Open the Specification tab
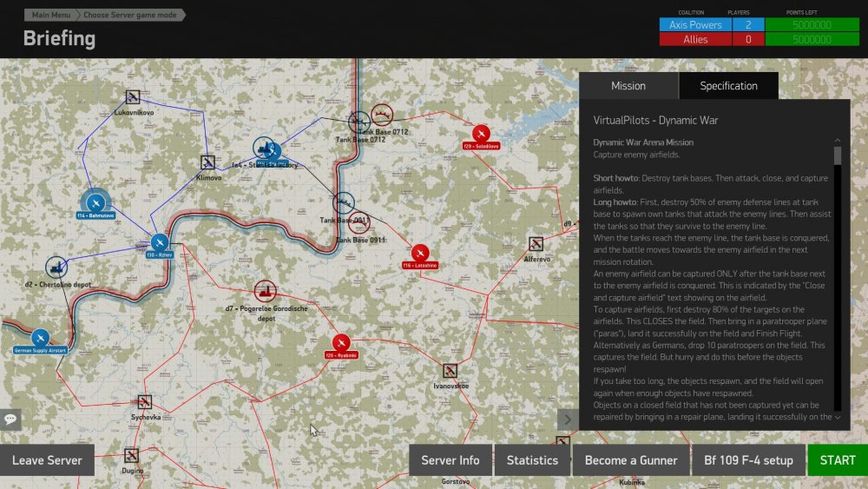 click(728, 86)
